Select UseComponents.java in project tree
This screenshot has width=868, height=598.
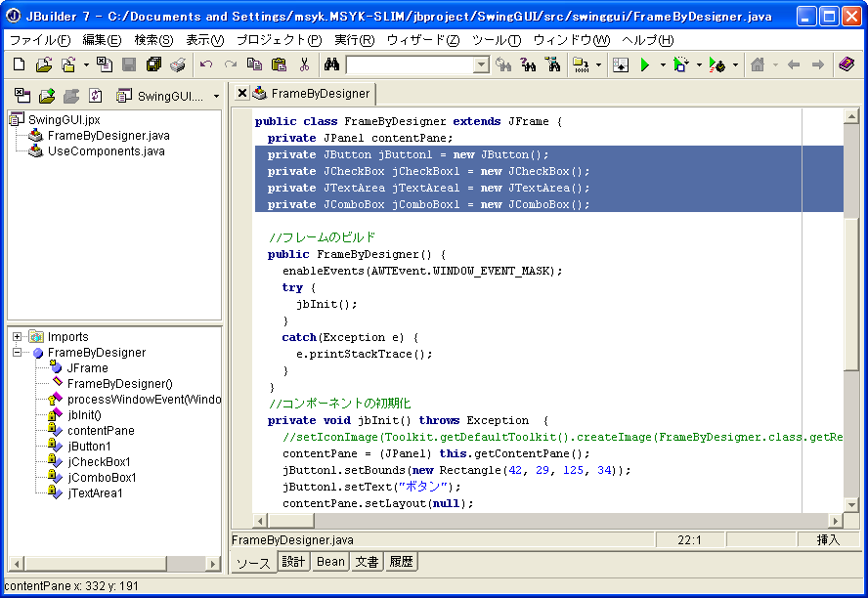(106, 151)
